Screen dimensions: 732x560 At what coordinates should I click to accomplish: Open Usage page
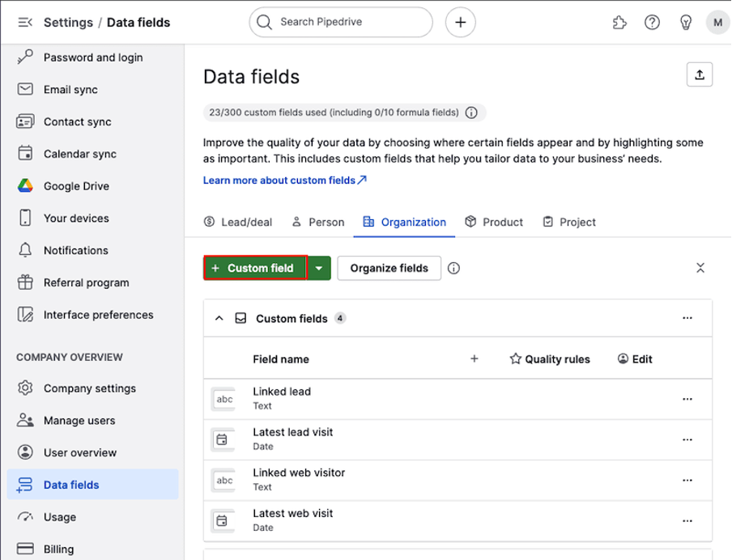(93, 517)
